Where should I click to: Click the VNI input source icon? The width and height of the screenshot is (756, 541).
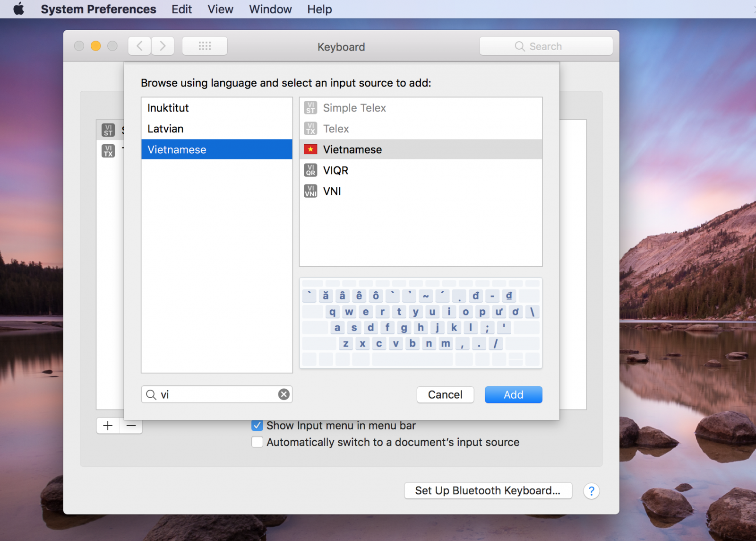(x=310, y=191)
